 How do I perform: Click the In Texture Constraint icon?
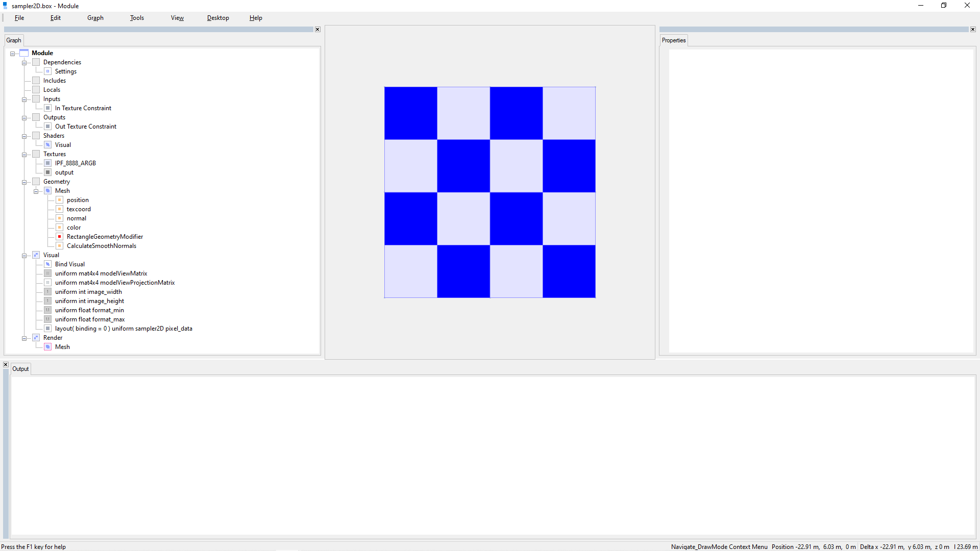[48, 108]
